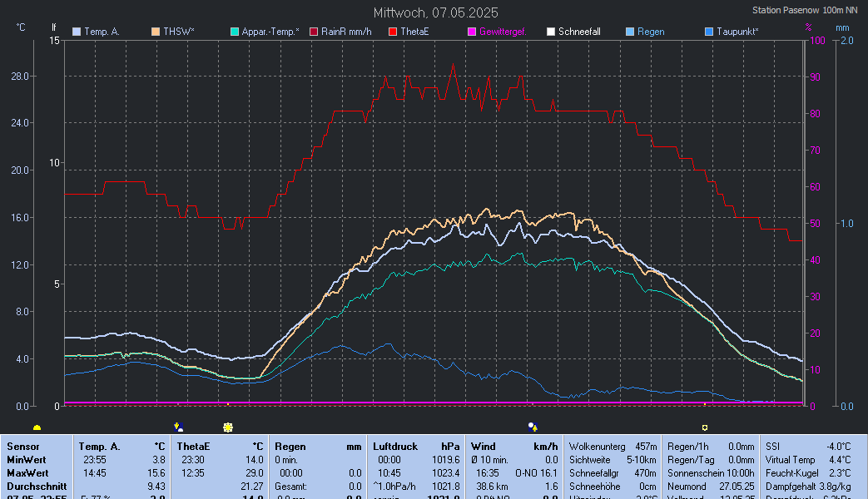This screenshot has height=499, width=868.
Task: Click the ThetaE average '21.27'
Action: (252, 487)
